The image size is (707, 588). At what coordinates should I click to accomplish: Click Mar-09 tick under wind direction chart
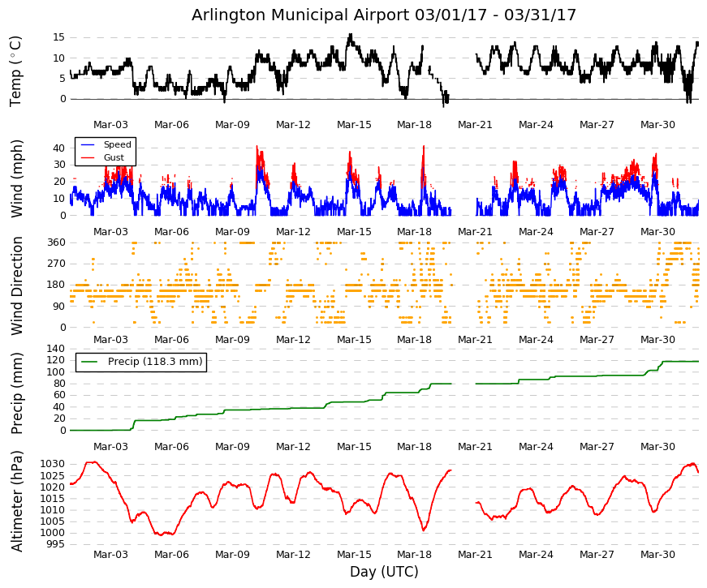232,340
